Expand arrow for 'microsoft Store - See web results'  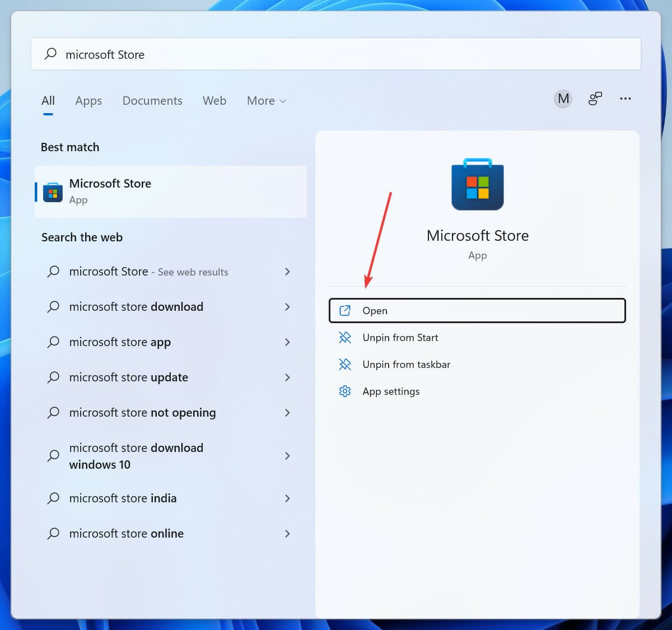(x=287, y=272)
